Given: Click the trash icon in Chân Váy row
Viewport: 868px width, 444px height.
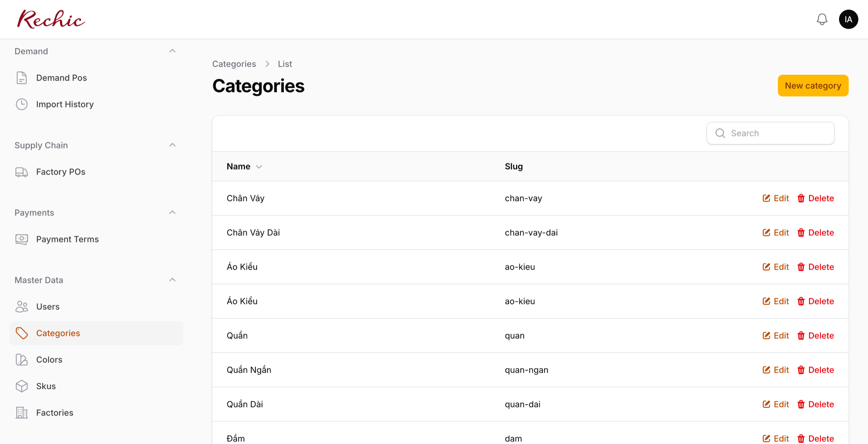Looking at the screenshot, I should (801, 198).
